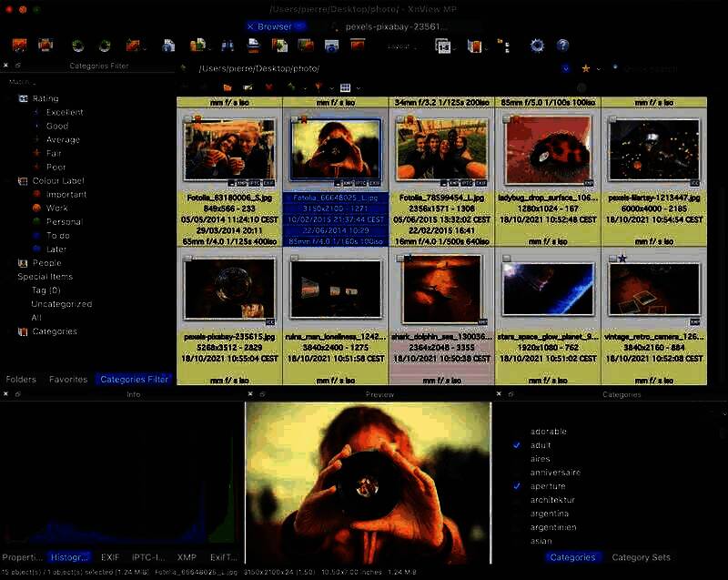Click the rotate left green toolbar icon
The image size is (728, 580).
coord(77,45)
